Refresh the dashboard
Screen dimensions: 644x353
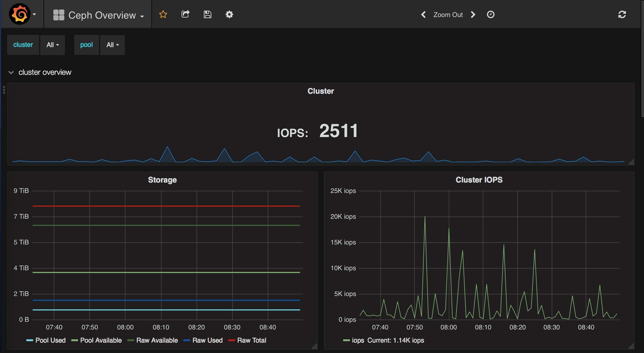622,15
